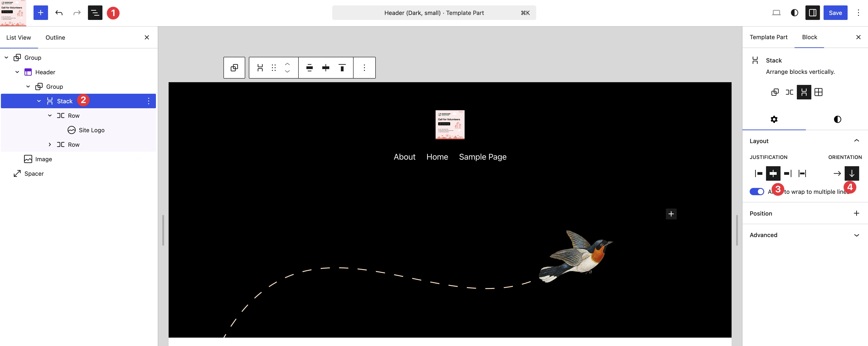The height and width of the screenshot is (346, 868).
Task: Click the Save button
Action: [x=835, y=13]
